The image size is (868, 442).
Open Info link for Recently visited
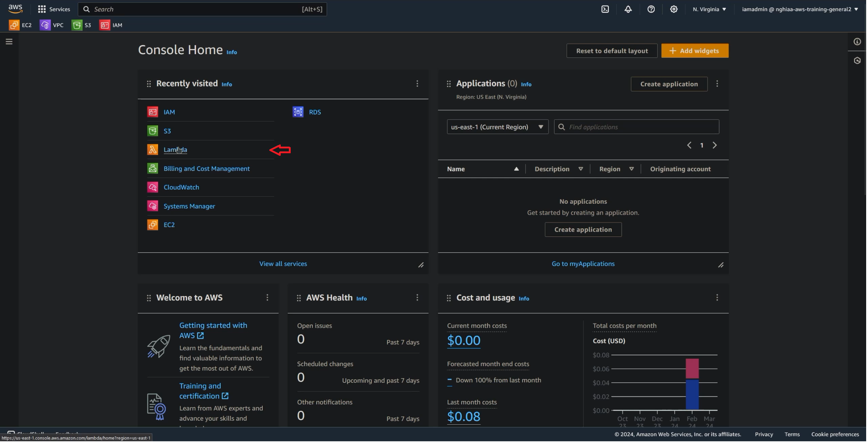[227, 84]
